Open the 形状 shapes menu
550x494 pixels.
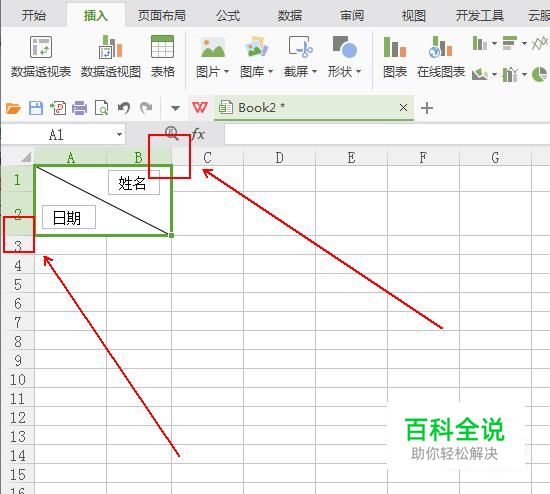[x=344, y=56]
